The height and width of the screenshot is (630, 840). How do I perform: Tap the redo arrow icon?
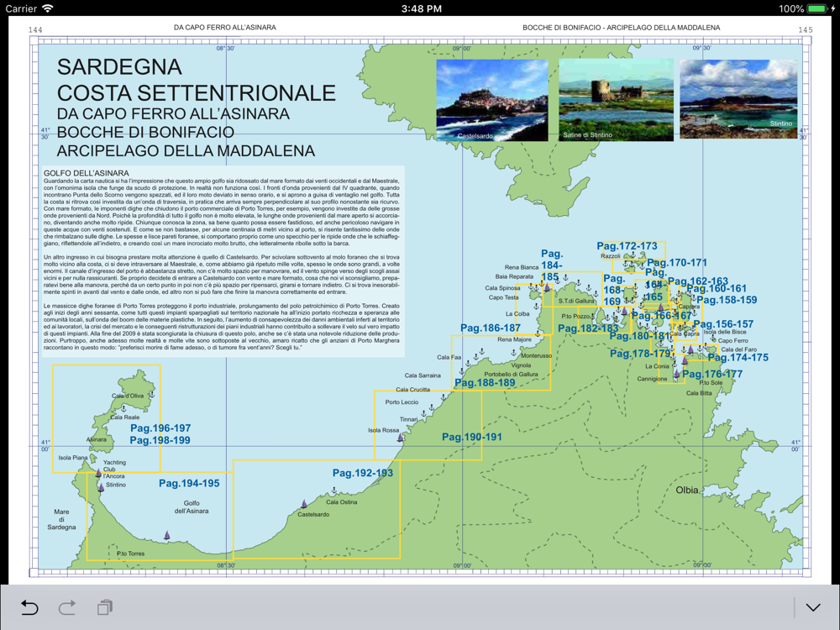coord(67,607)
